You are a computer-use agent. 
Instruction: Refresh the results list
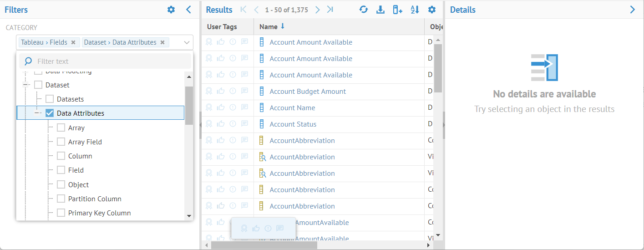click(363, 10)
